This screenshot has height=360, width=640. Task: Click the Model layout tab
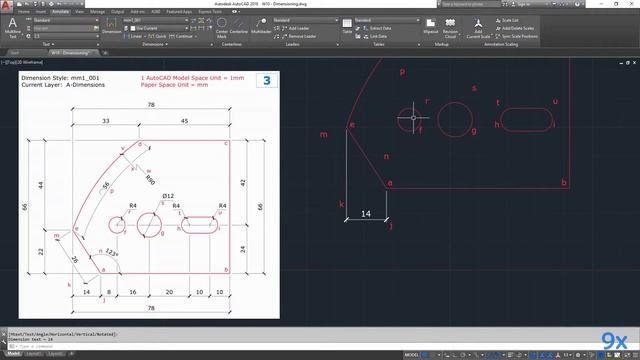click(13, 353)
